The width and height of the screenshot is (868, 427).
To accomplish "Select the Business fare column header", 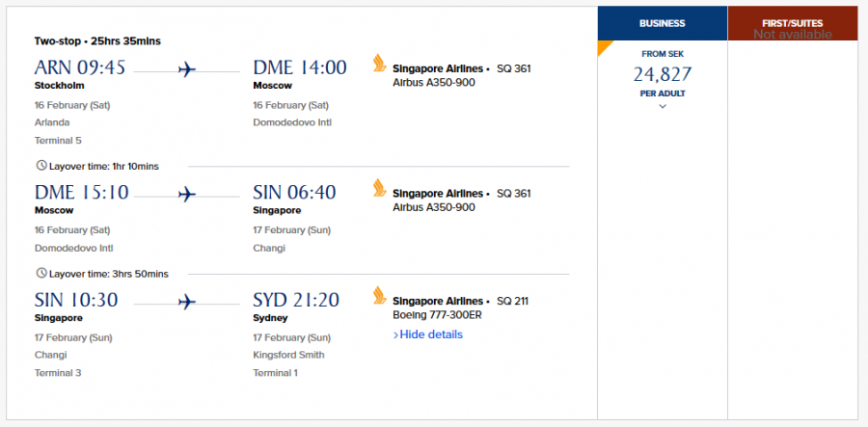I will (663, 23).
